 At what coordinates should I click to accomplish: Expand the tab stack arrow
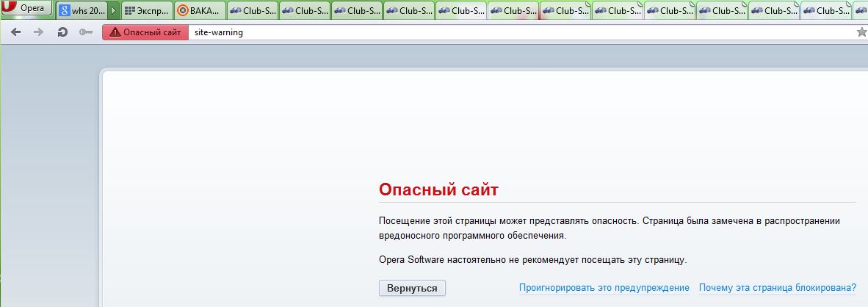tap(114, 11)
